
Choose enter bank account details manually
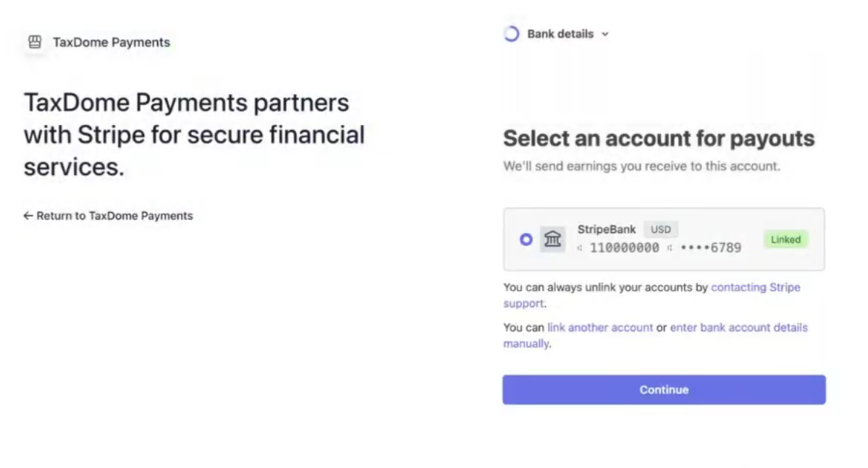[738, 328]
